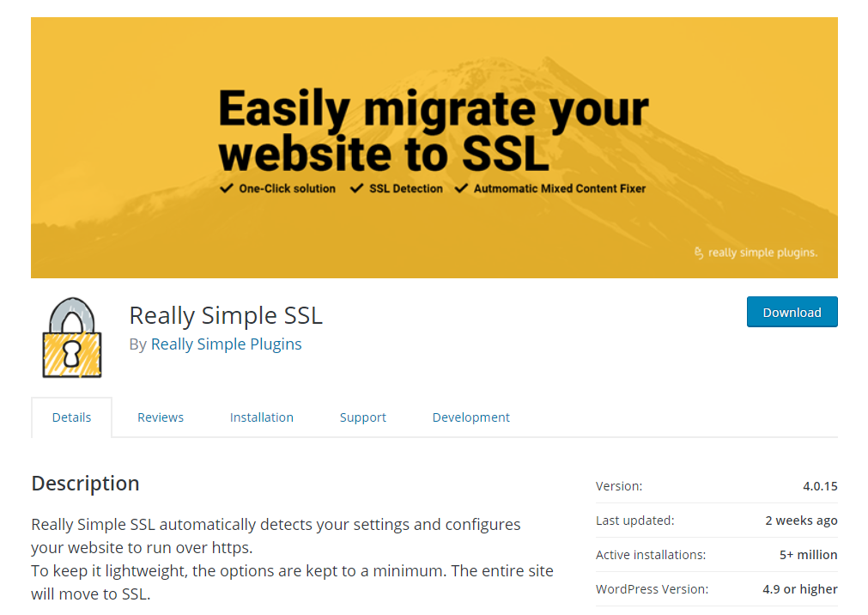Click the 'Version:' label
This screenshot has height=615, width=868.
pos(619,486)
